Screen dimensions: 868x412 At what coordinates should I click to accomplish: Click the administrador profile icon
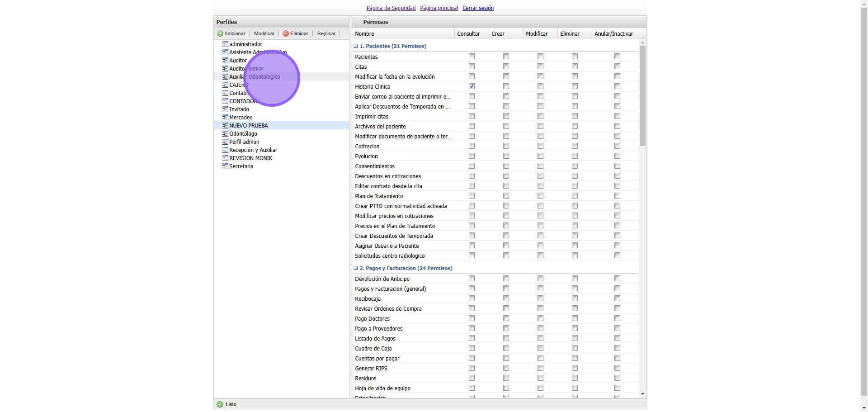[225, 44]
